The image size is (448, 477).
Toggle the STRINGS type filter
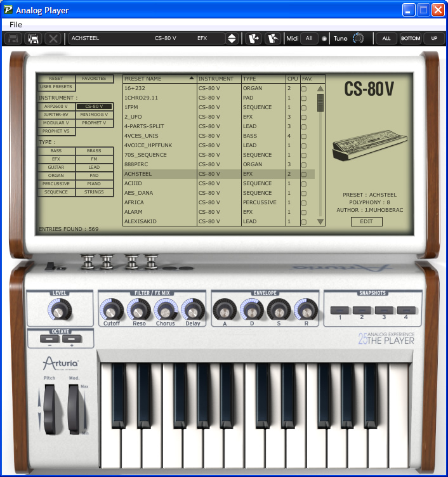pos(94,192)
